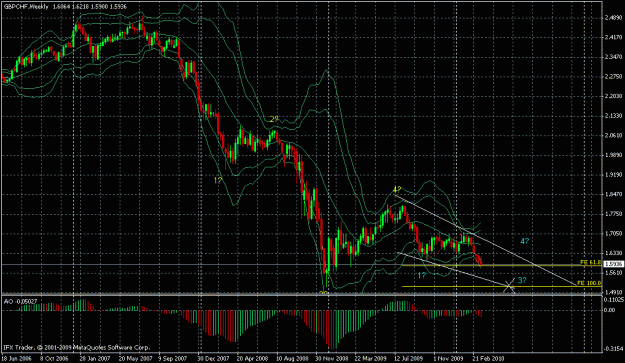Viewport: 625px width, 363px height.
Task: Click the 2.0610 price axis label
Action: 613,135
